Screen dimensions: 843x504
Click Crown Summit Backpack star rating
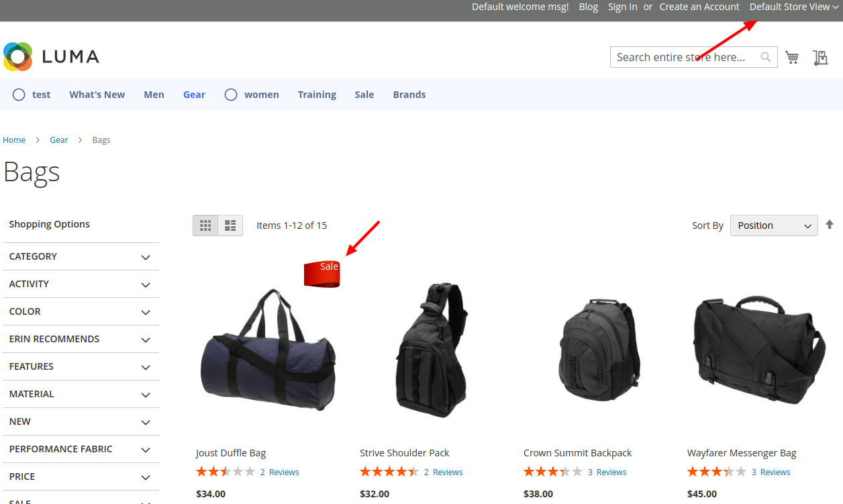coord(553,472)
